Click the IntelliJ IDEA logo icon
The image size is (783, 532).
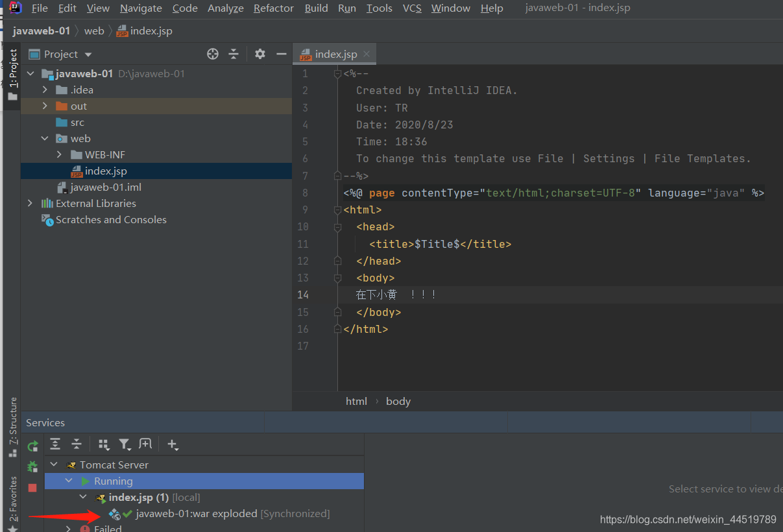tap(16, 8)
